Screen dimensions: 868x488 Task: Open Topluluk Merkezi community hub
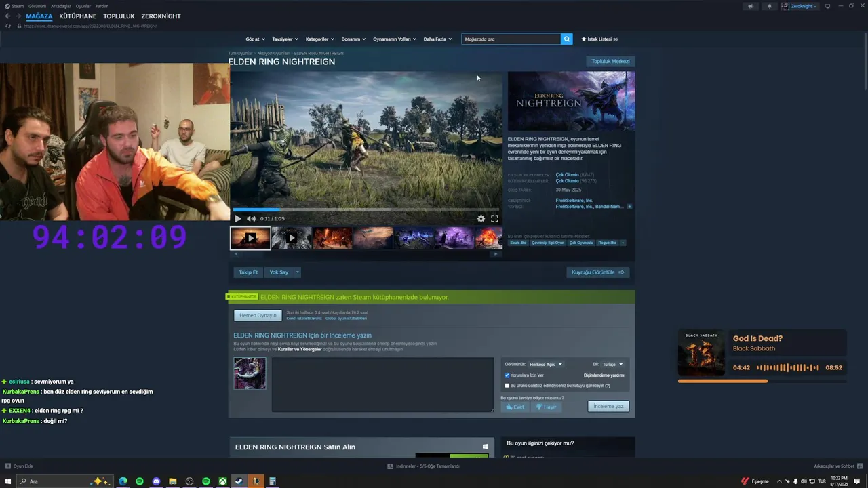point(610,61)
